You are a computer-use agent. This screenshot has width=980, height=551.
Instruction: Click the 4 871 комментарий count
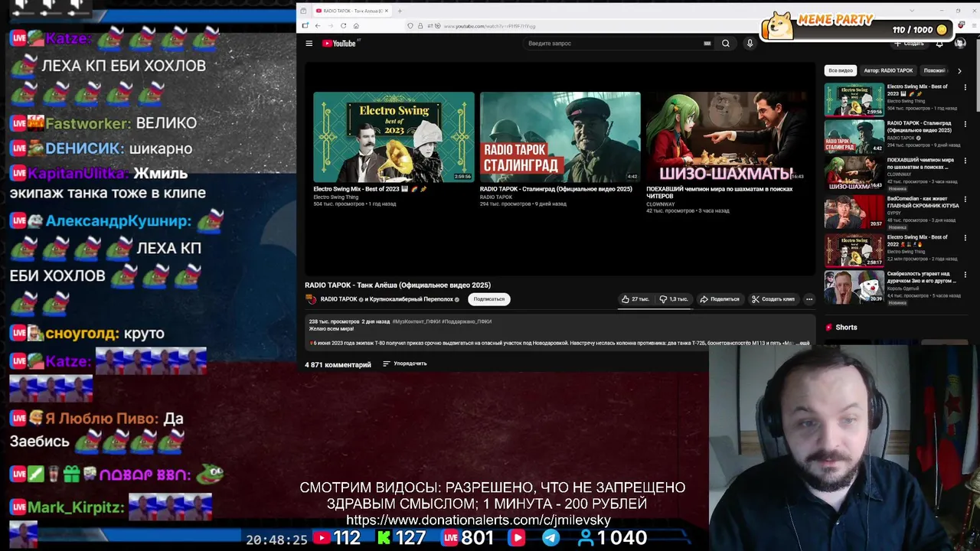pyautogui.click(x=338, y=365)
